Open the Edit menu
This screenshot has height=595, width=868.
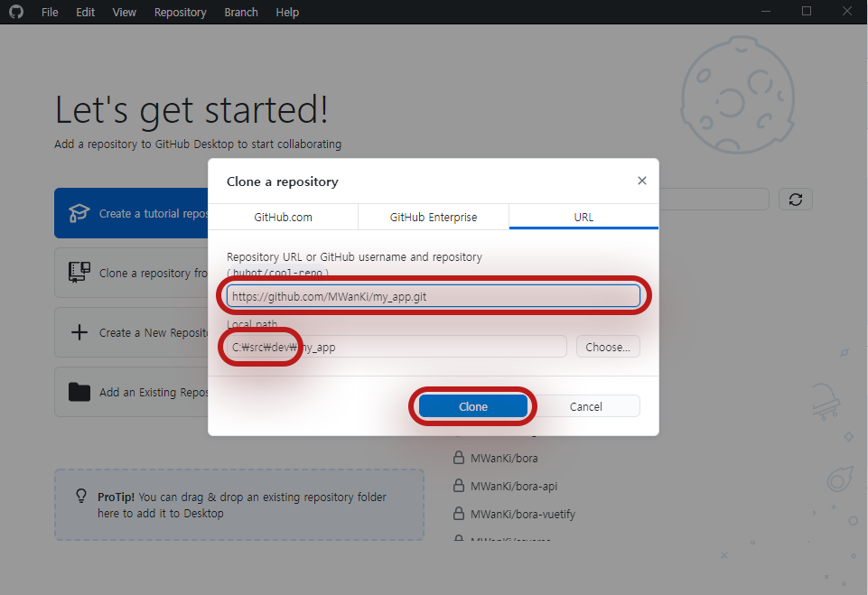click(x=85, y=12)
